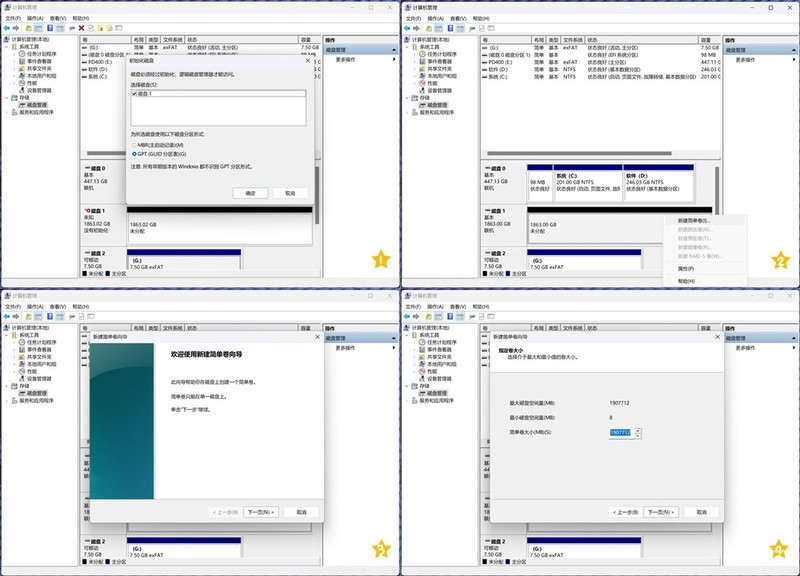Click < 上一步(B) on the 指定卷大小 page
Viewport: 800px width, 576px height.
pos(626,512)
